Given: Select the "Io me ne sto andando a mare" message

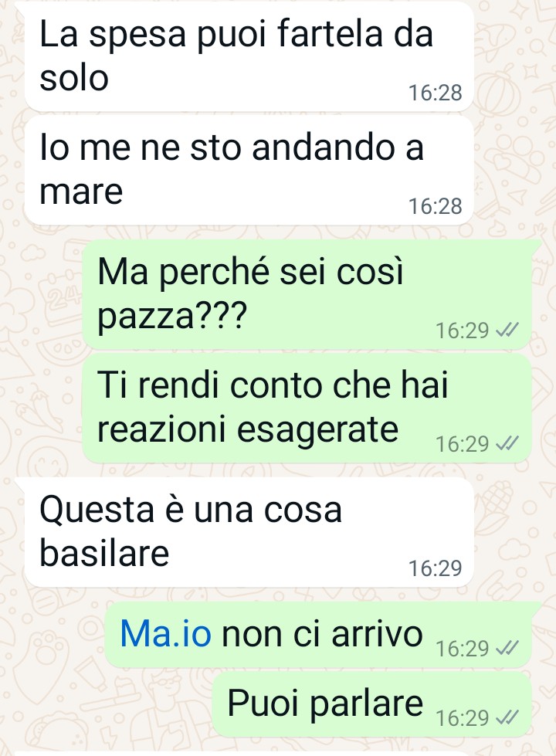Looking at the screenshot, I should (249, 170).
